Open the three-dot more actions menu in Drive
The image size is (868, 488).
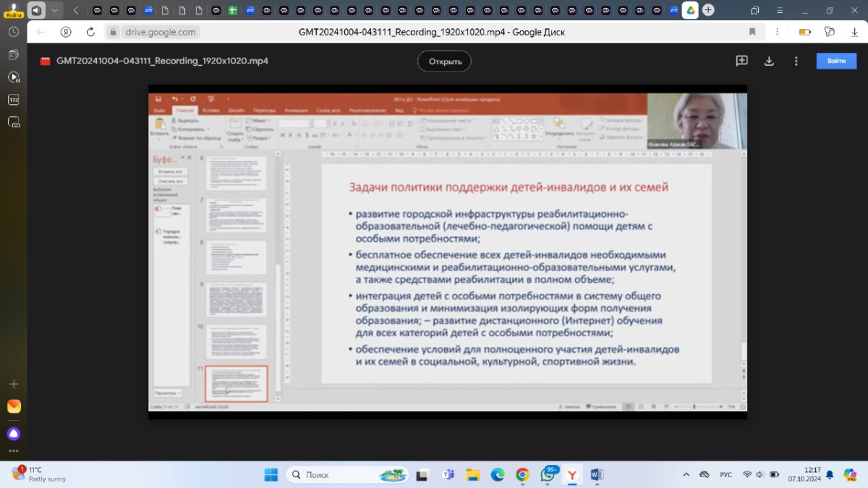pos(796,61)
